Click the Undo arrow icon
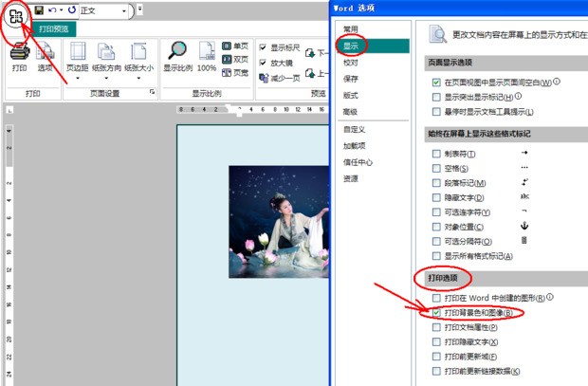 (x=54, y=10)
